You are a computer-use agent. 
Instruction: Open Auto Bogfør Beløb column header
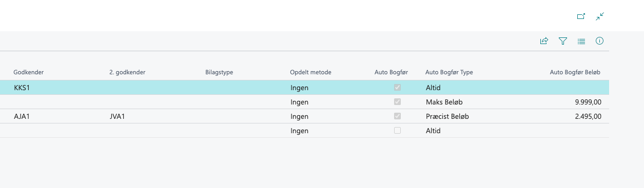point(575,72)
